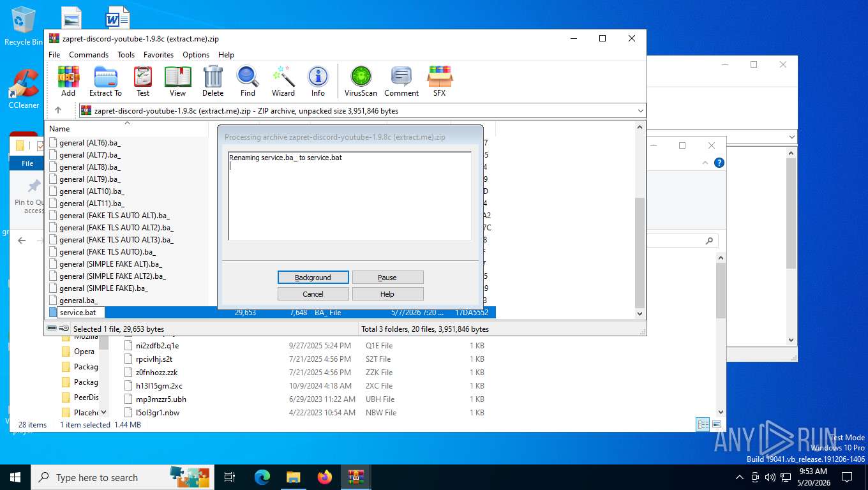Run the Test archive tool
The width and height of the screenshot is (868, 490).
tap(143, 81)
